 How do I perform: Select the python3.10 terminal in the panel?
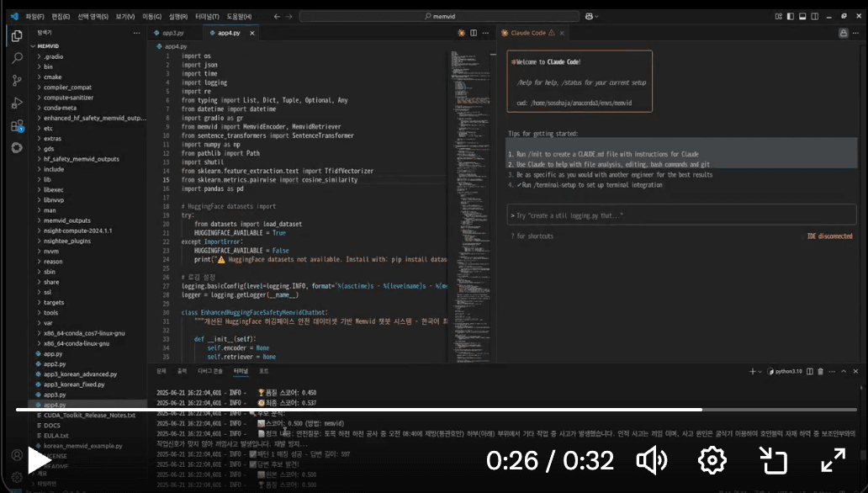[788, 371]
